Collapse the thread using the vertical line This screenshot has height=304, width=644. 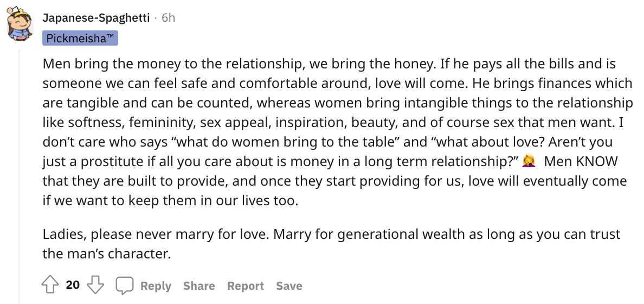19,176
